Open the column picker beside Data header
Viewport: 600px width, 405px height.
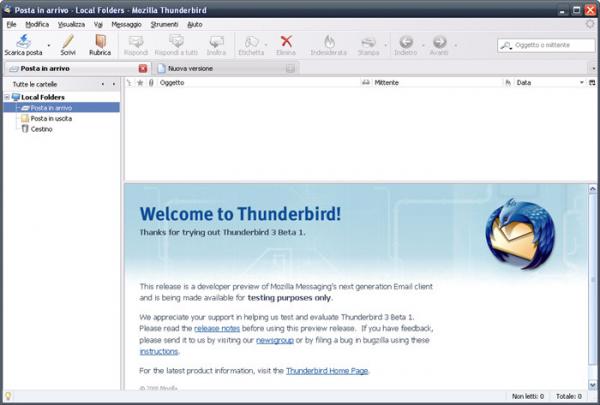592,83
